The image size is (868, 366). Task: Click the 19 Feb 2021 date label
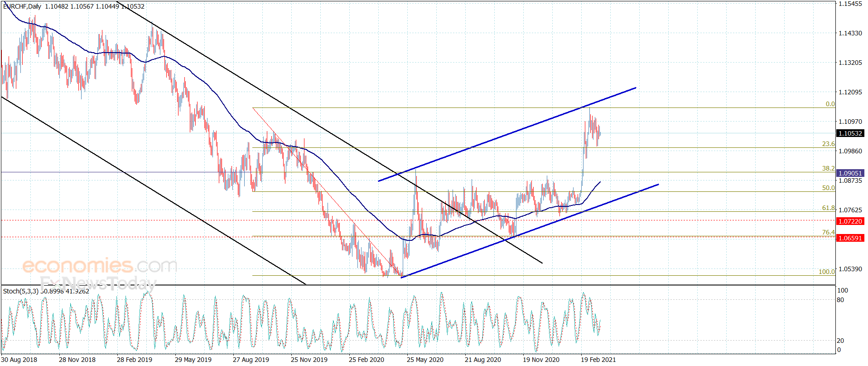click(x=598, y=360)
